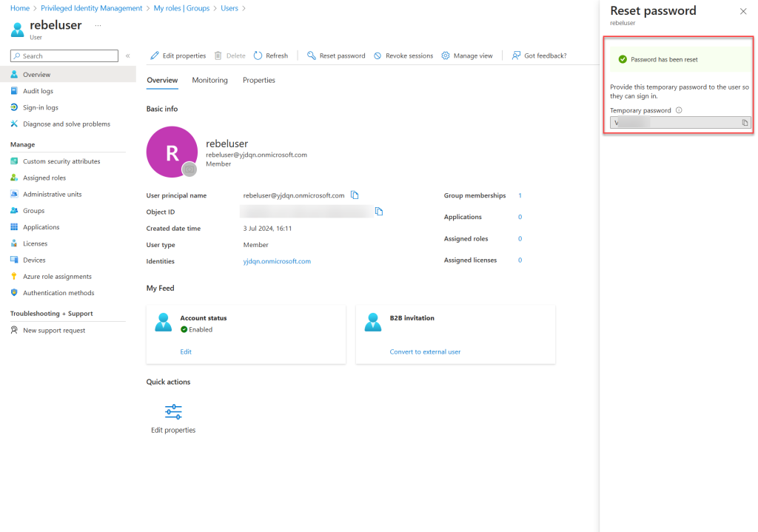Click the profile photo camera icon
Viewport: 758px width, 532px height.
coord(189,169)
